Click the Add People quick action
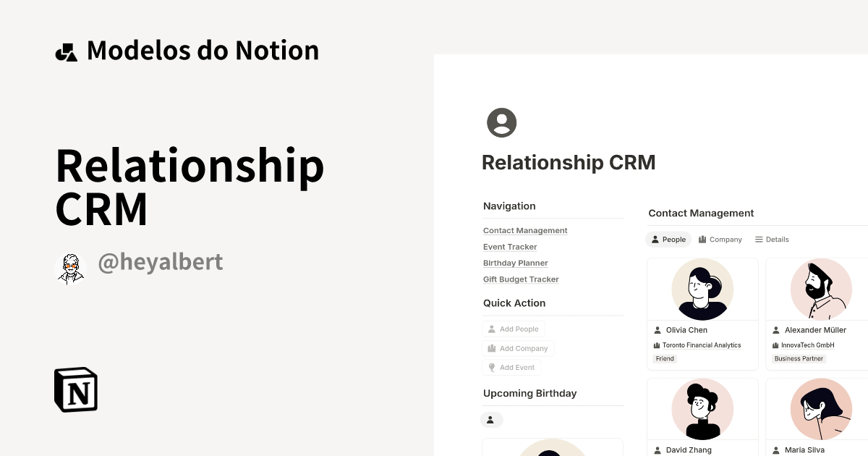This screenshot has width=868, height=456. pos(514,329)
